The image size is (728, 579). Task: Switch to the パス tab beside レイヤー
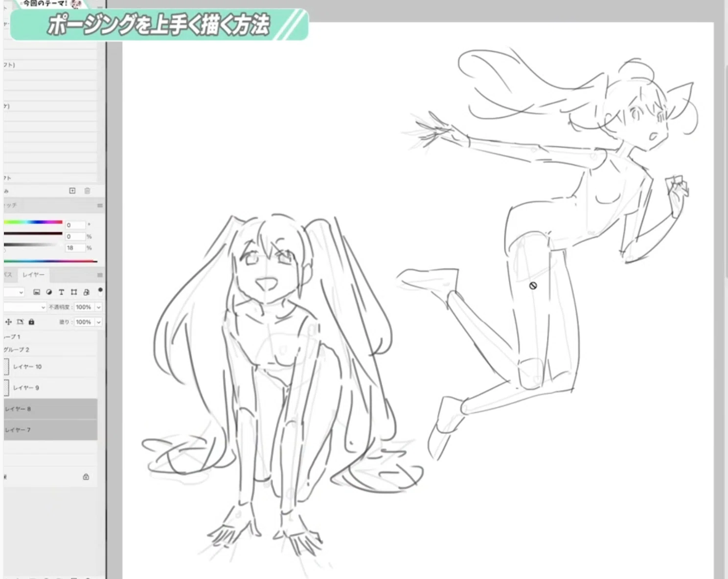tap(8, 275)
